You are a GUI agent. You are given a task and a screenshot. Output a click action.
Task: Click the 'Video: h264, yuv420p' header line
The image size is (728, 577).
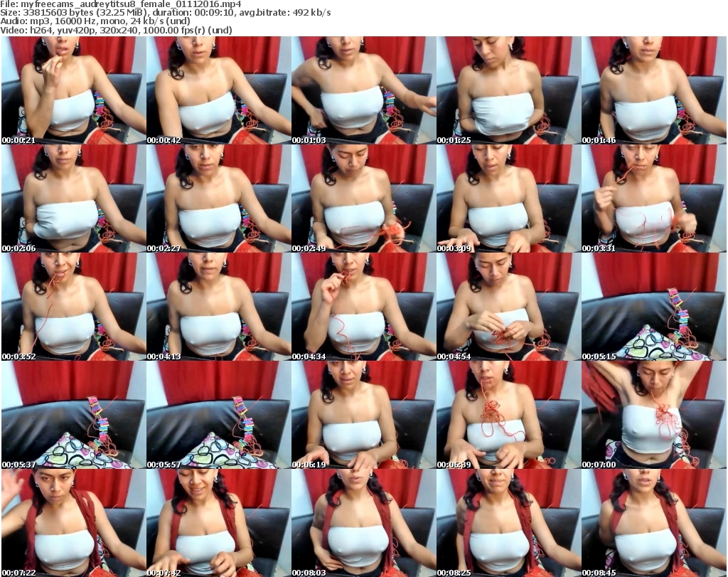(116, 30)
